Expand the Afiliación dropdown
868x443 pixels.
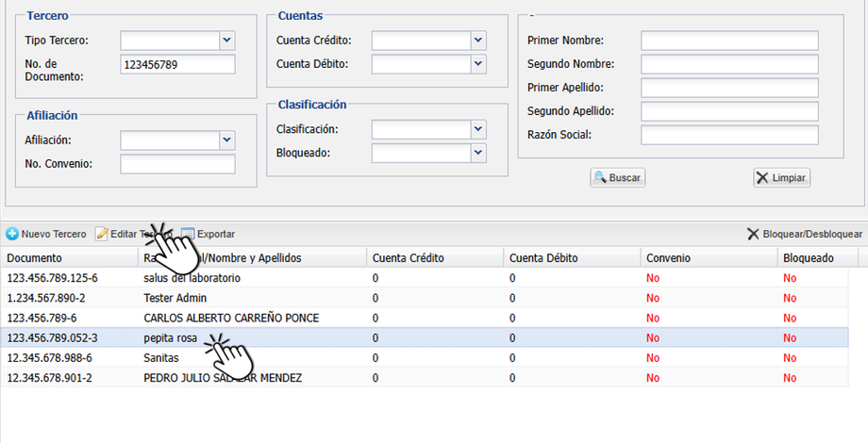[227, 140]
